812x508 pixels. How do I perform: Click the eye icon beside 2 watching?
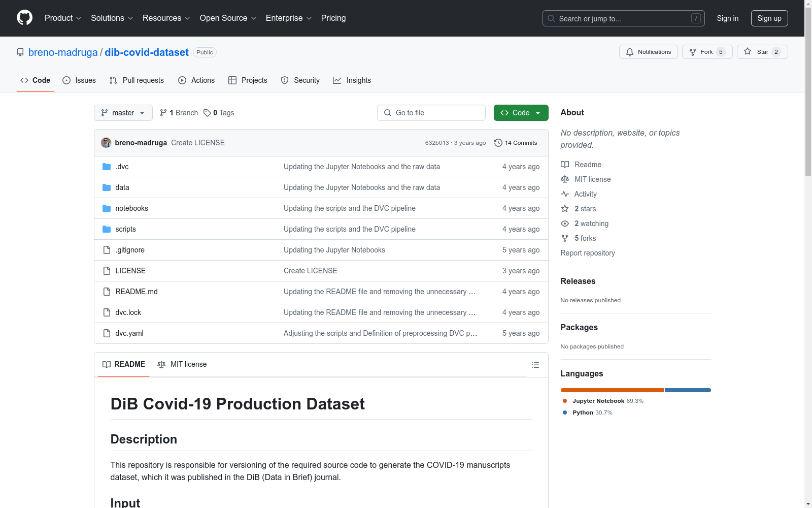coord(565,224)
